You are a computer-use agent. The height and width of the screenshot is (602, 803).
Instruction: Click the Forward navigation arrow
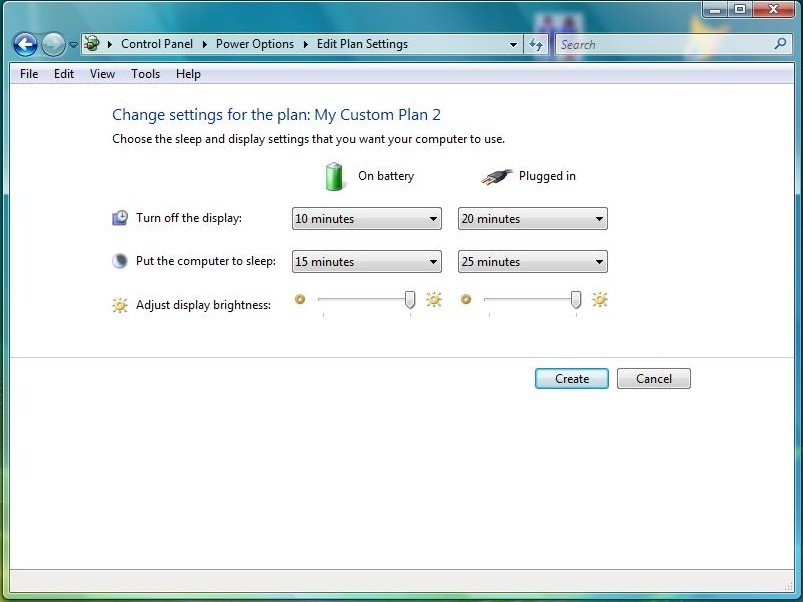coord(53,45)
